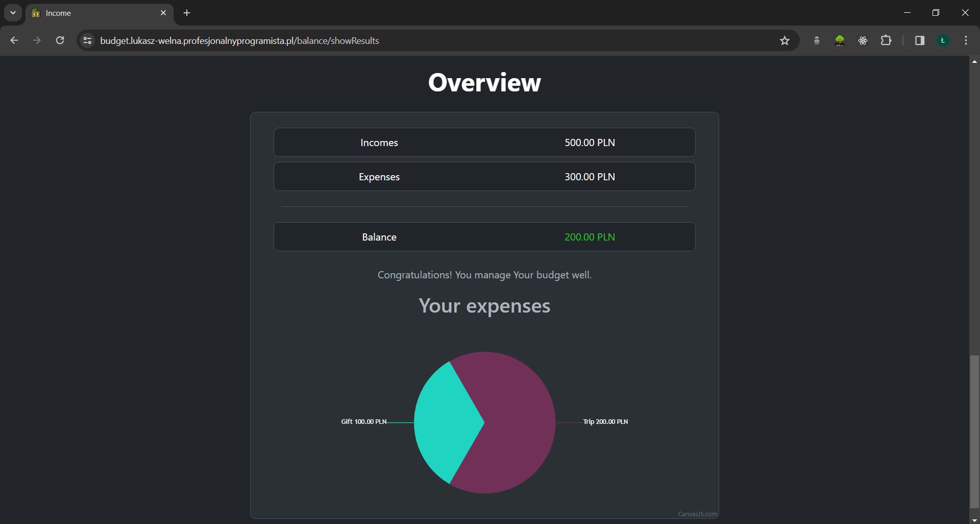Click the teal Gift pie slice
The image size is (980, 524).
[444, 421]
